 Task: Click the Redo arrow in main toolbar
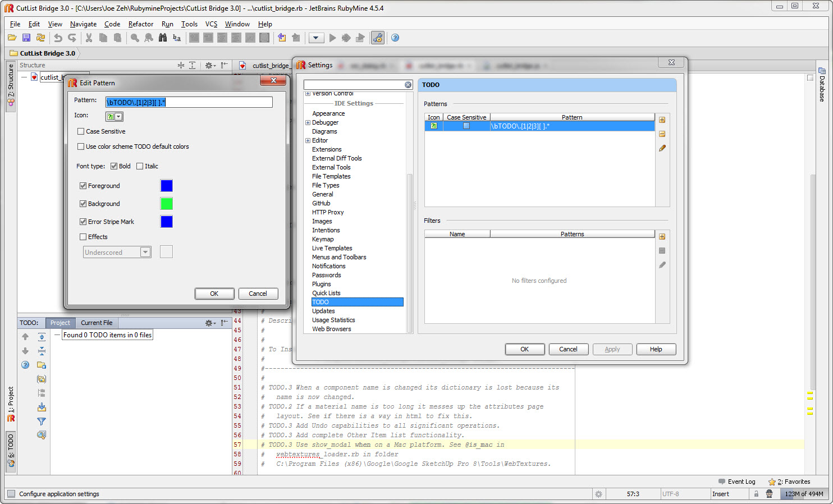point(72,38)
